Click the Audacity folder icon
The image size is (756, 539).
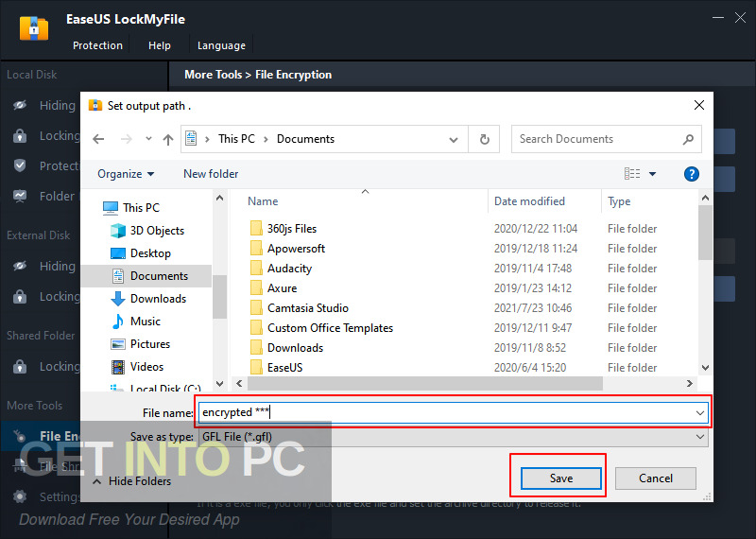pyautogui.click(x=256, y=268)
